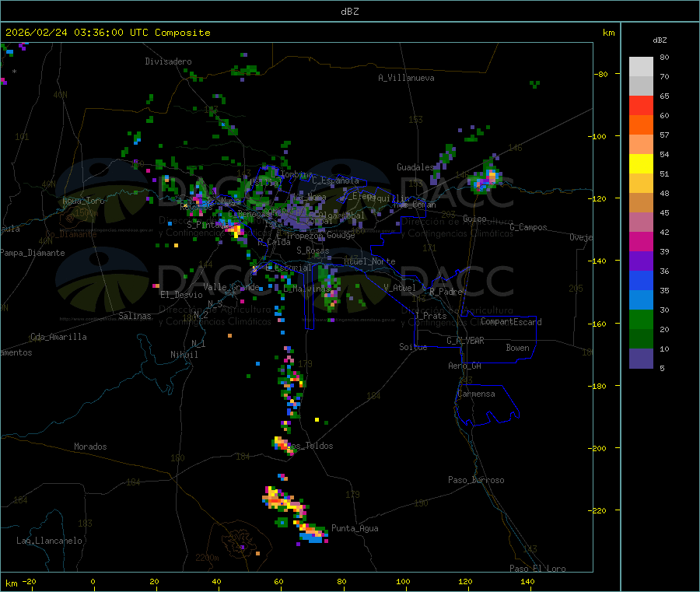Click the Aero_GA label
Image resolution: width=700 pixels, height=592 pixels.
[x=464, y=366]
